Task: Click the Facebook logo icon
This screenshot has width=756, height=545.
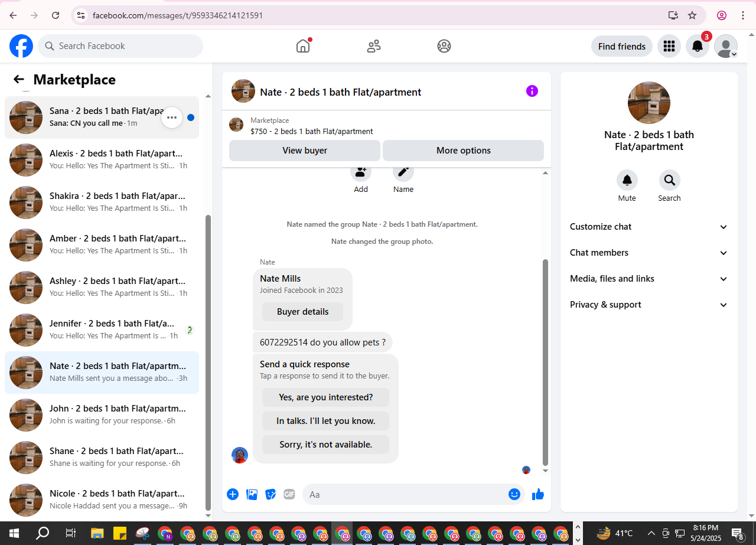Action: coord(21,46)
